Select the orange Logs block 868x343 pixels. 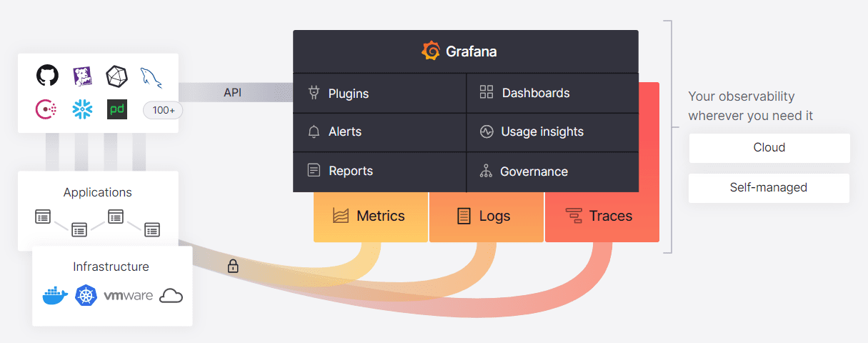pyautogui.click(x=486, y=217)
